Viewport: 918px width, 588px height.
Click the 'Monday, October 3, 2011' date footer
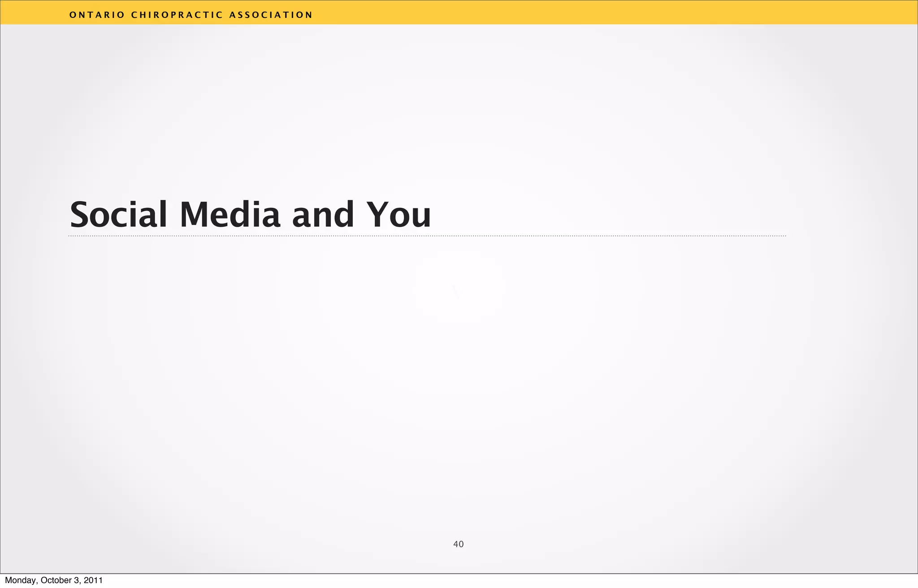pyautogui.click(x=54, y=580)
